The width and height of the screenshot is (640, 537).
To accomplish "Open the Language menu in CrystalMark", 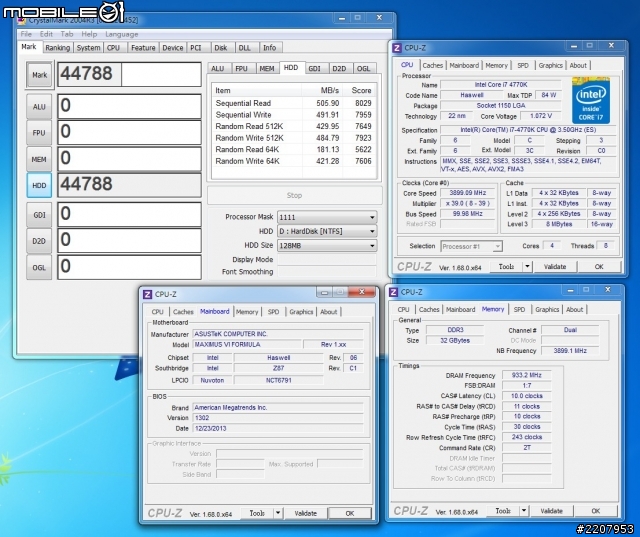I will pyautogui.click(x=122, y=34).
